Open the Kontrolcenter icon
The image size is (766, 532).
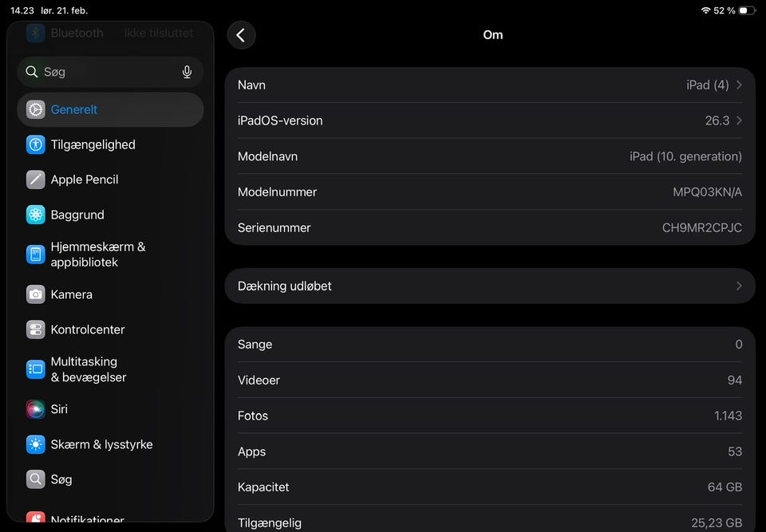click(36, 329)
